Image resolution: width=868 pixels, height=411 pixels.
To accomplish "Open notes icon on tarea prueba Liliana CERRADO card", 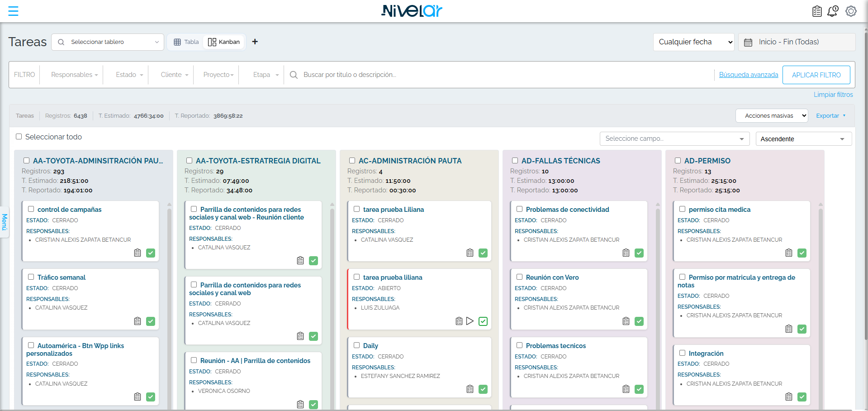I will click(x=470, y=253).
